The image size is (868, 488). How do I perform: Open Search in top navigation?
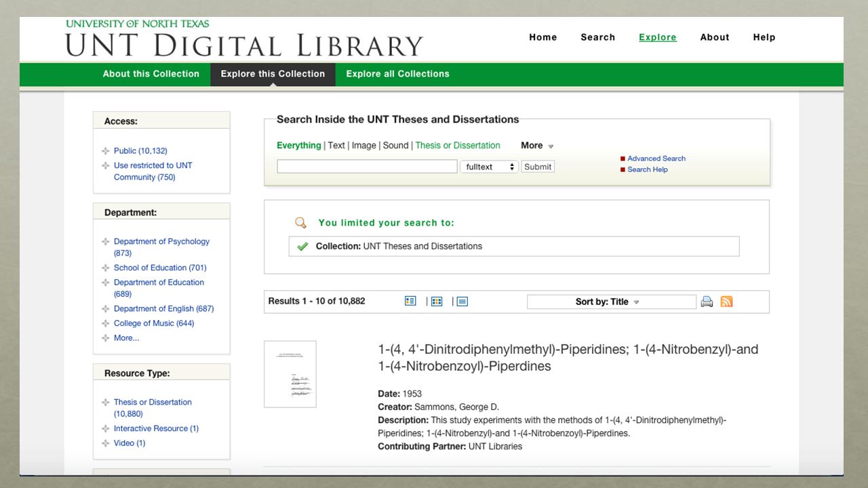pos(597,37)
